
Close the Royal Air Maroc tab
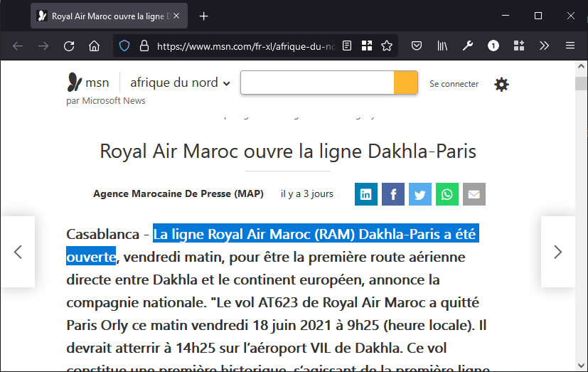pyautogui.click(x=176, y=16)
